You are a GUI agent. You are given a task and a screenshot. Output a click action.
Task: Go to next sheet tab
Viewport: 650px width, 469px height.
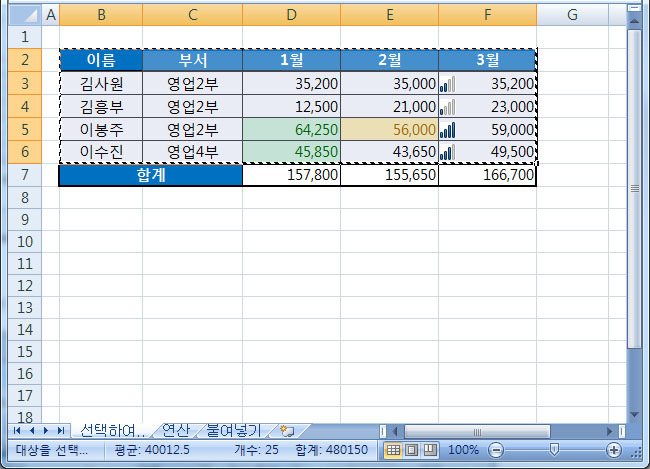(46, 431)
